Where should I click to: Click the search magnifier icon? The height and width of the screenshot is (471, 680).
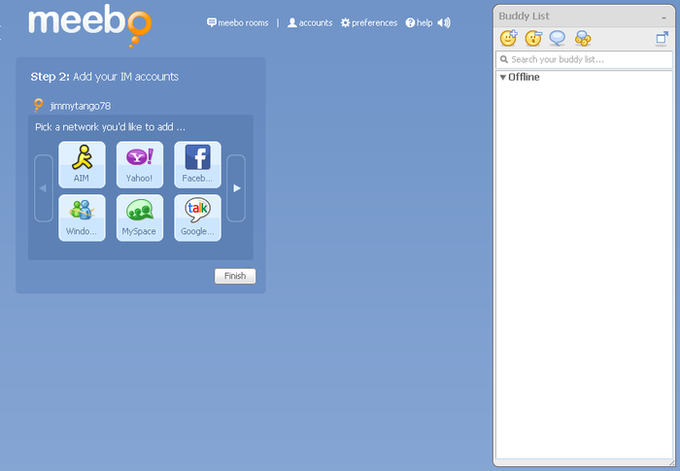(x=504, y=59)
